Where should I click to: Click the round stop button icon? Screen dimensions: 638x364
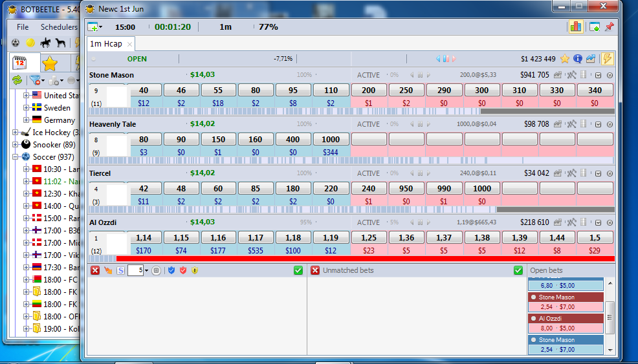pyautogui.click(x=156, y=270)
